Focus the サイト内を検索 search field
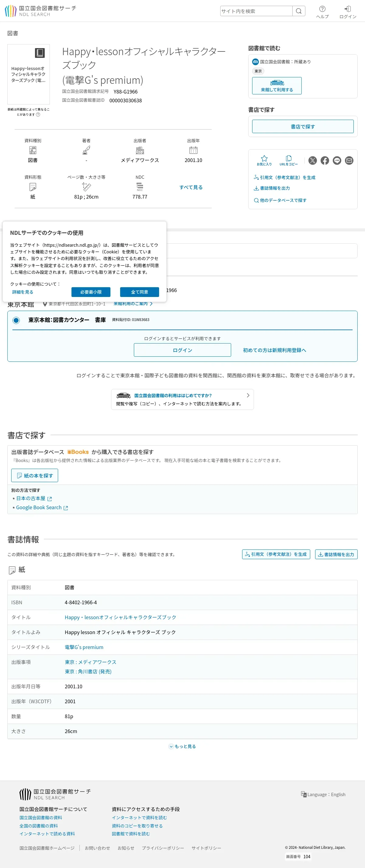Image resolution: width=365 pixels, height=868 pixels. click(256, 11)
